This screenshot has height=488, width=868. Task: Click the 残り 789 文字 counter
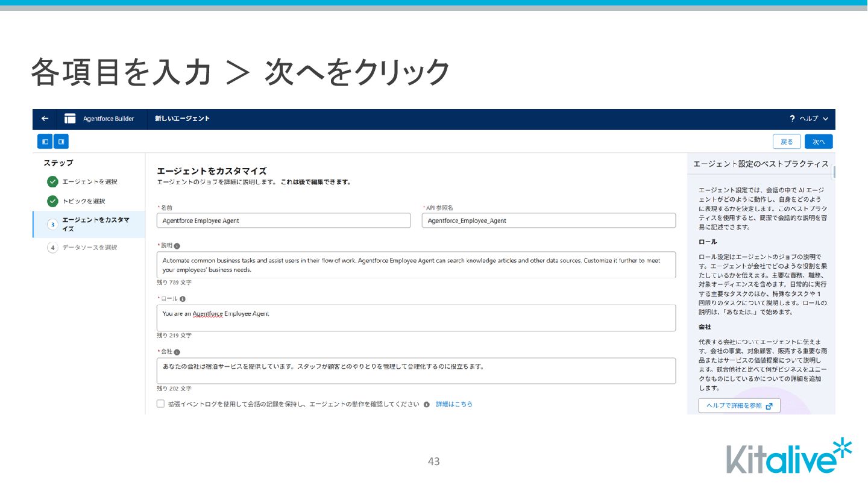pyautogui.click(x=174, y=283)
